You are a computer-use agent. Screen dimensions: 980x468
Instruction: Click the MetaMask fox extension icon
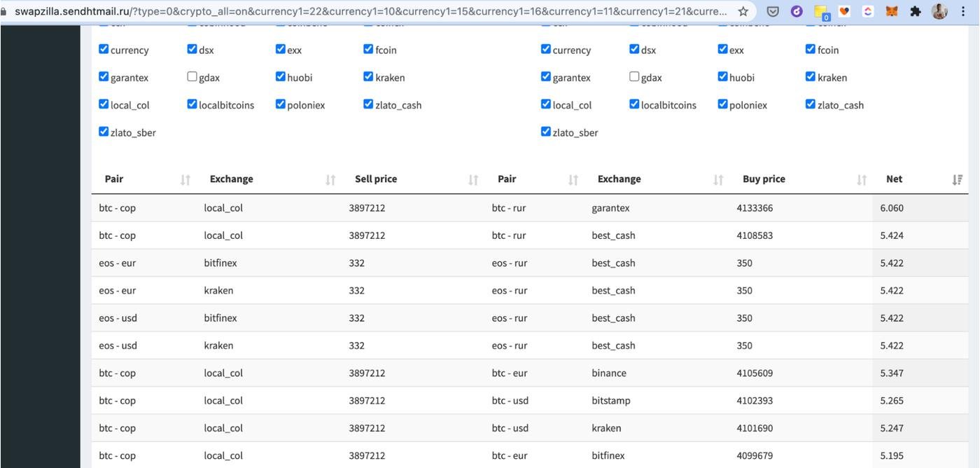891,11
